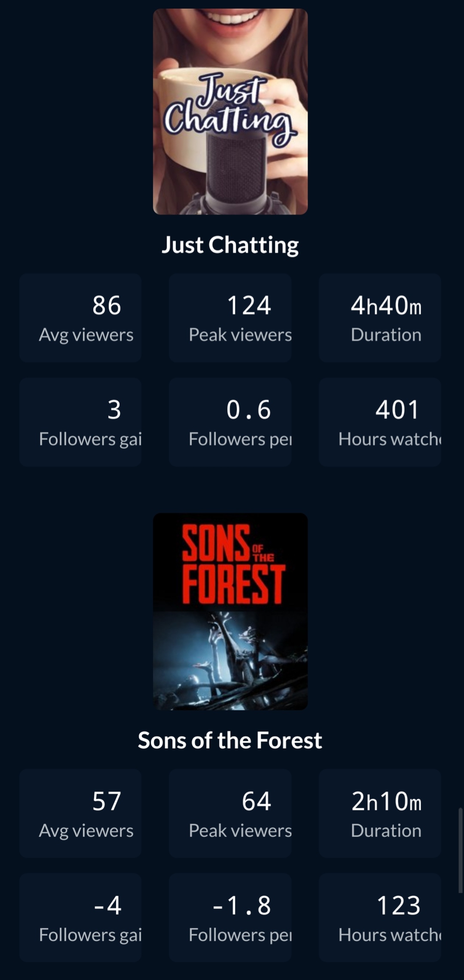
Task: Tap the Sons of the Forest title
Action: coord(230,740)
